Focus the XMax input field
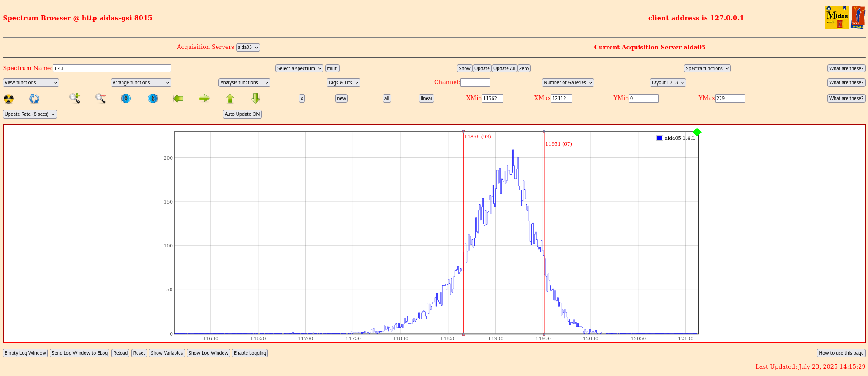 [x=561, y=98]
